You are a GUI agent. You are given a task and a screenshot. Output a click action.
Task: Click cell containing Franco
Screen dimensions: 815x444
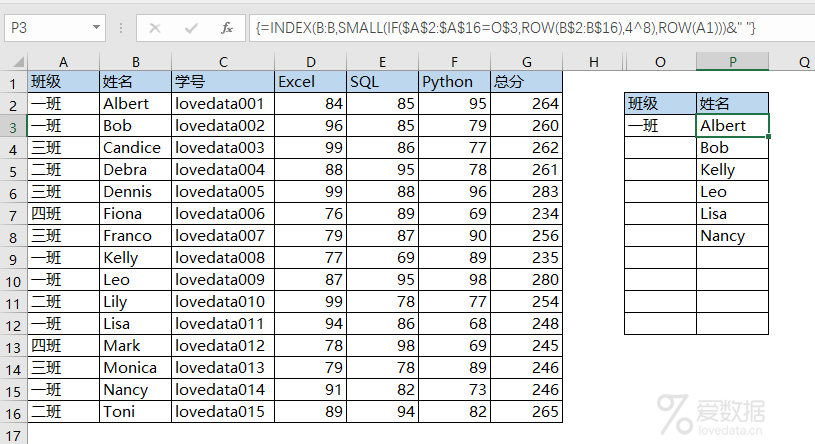coord(136,236)
